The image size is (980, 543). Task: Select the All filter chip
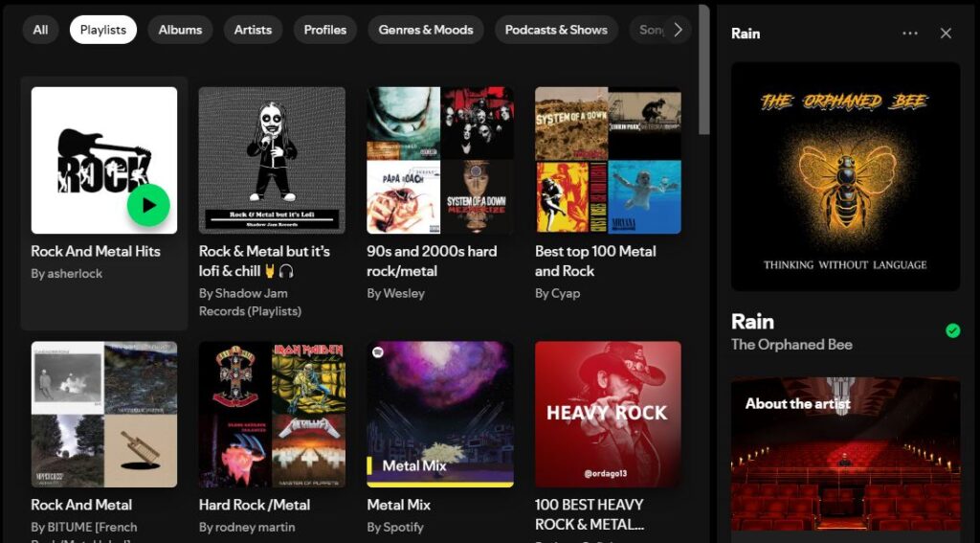click(x=40, y=30)
